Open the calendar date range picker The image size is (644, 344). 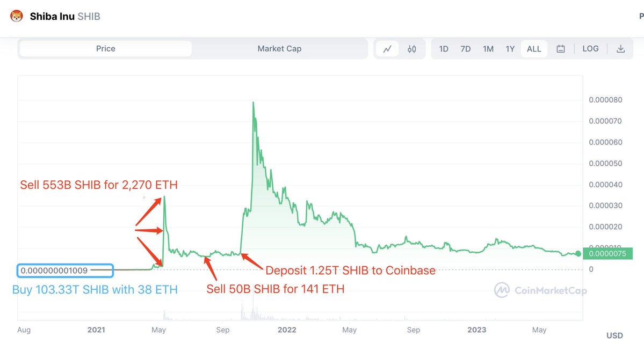click(561, 49)
